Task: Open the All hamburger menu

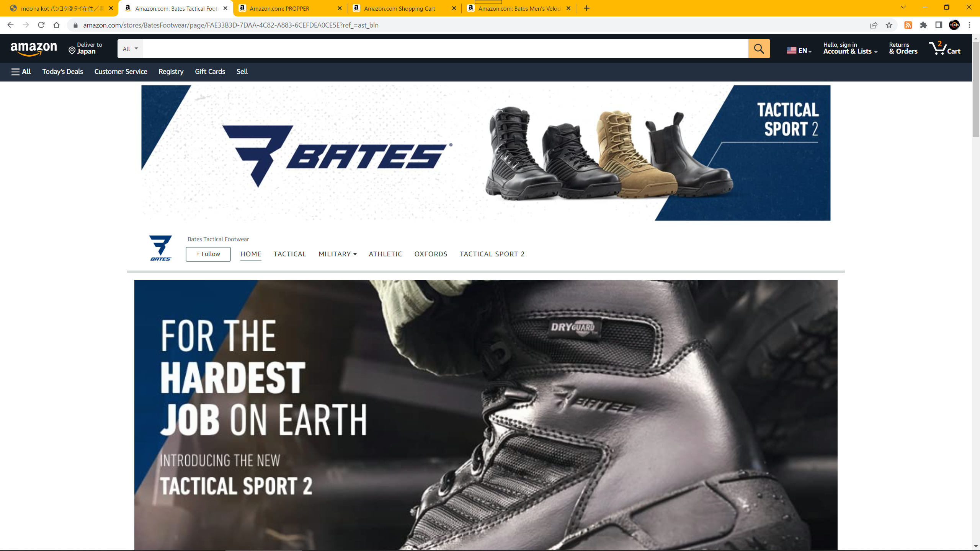Action: click(21, 72)
